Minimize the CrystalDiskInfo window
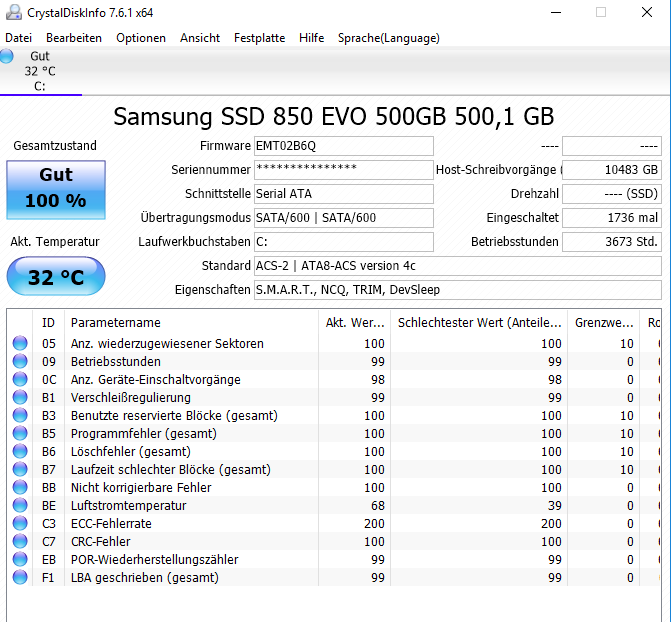671x622 pixels. 556,12
